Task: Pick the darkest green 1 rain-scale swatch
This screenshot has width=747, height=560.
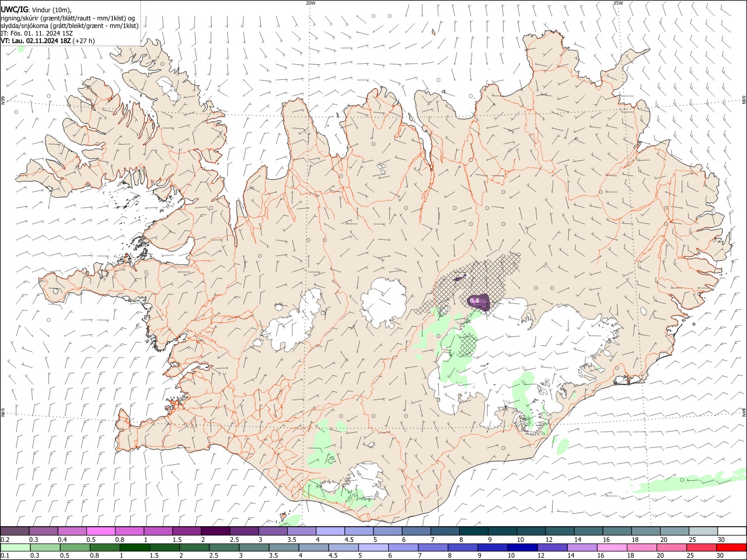Action: point(134,547)
